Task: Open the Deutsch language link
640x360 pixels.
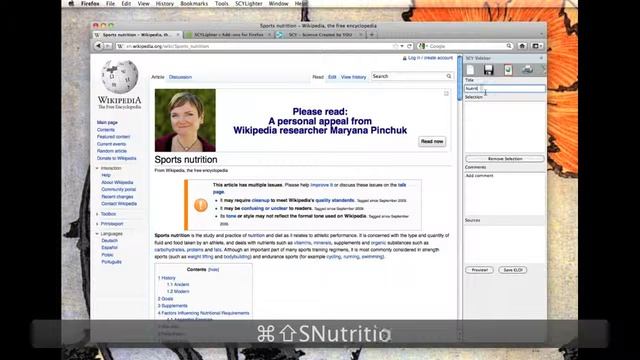Action: [109, 241]
